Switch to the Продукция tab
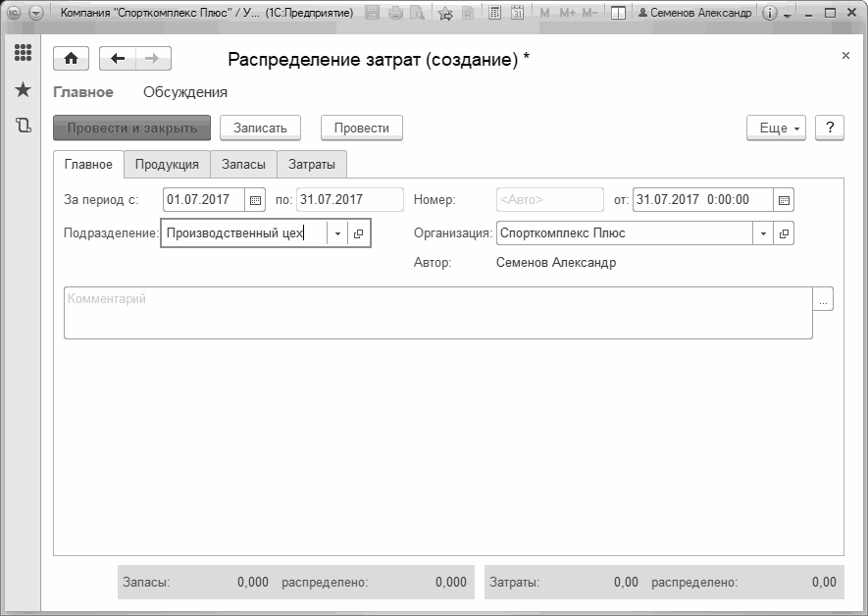Image resolution: width=868 pixels, height=616 pixels. point(167,165)
